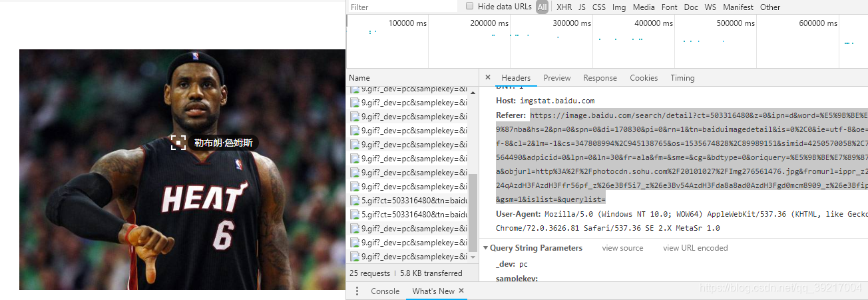The image size is (868, 300).
Task: Filter requests by Media
Action: (644, 7)
